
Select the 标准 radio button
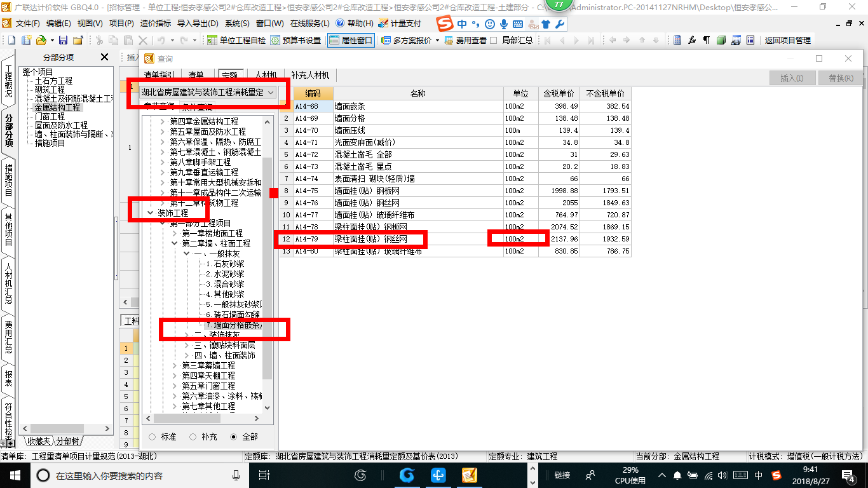tap(152, 437)
